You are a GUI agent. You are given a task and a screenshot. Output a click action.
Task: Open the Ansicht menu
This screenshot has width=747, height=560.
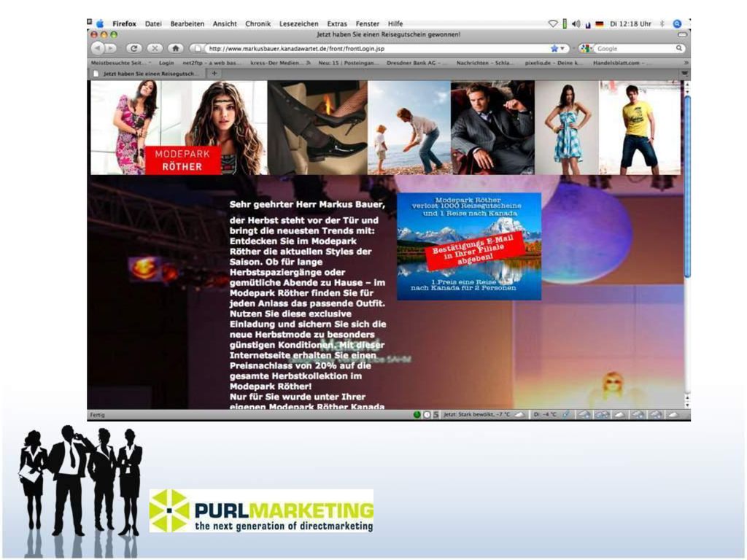[x=225, y=23]
